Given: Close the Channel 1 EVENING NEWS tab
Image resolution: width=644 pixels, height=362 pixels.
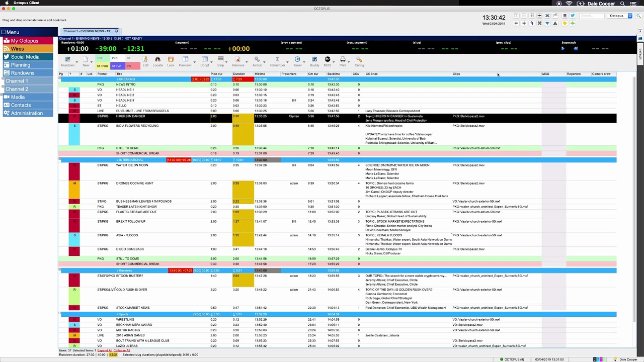Looking at the screenshot, I should (x=116, y=31).
